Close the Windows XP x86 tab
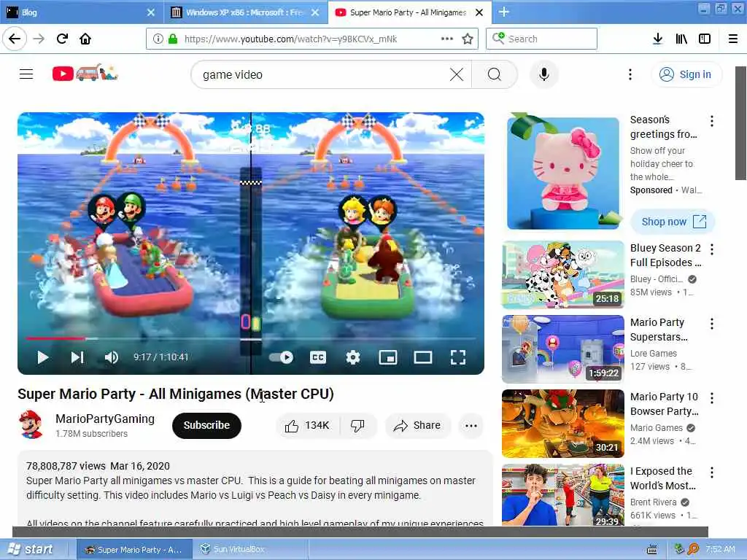This screenshot has height=560, width=747. pyautogui.click(x=315, y=12)
